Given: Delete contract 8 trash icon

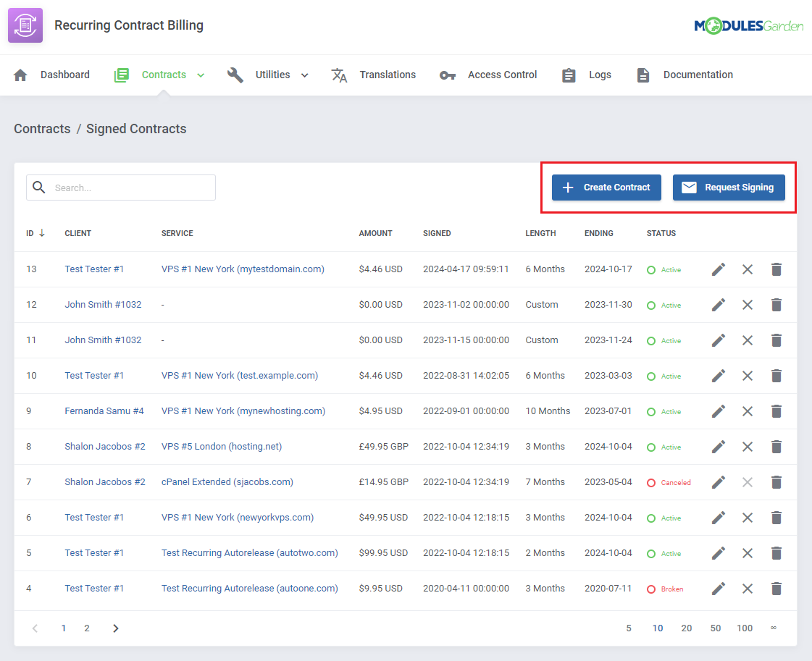Looking at the screenshot, I should (x=777, y=447).
